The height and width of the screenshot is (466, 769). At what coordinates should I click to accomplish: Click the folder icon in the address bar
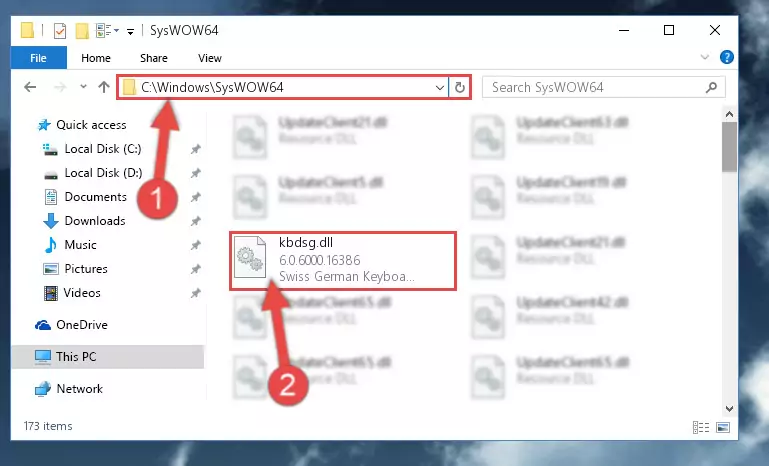pos(129,87)
